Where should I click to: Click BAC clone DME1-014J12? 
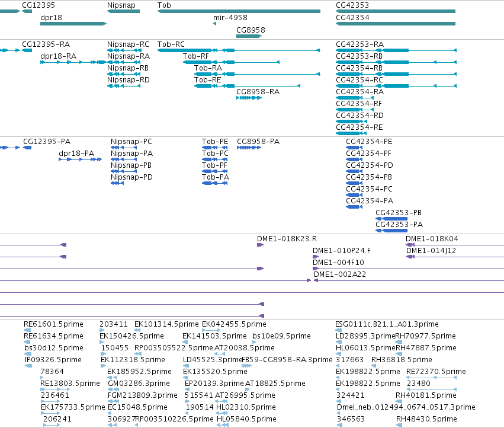click(x=455, y=257)
